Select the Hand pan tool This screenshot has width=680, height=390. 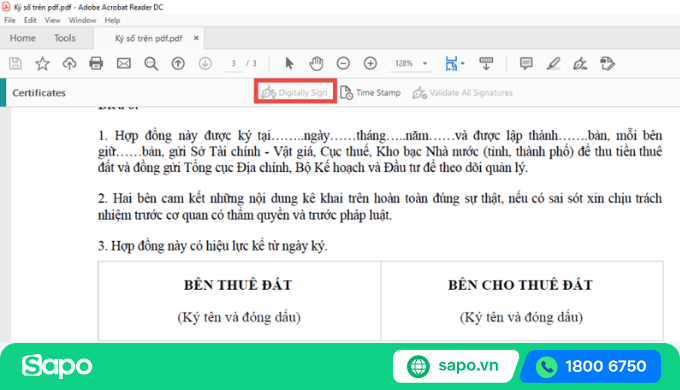[x=316, y=64]
